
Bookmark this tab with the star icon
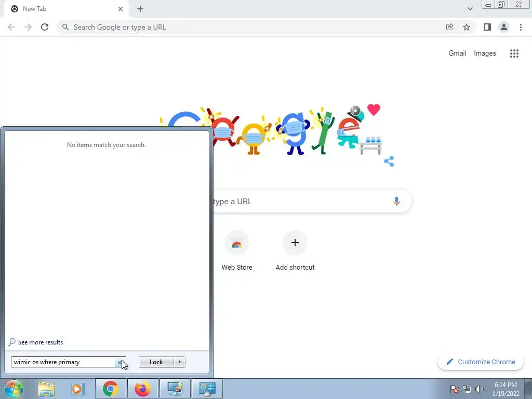[467, 27]
